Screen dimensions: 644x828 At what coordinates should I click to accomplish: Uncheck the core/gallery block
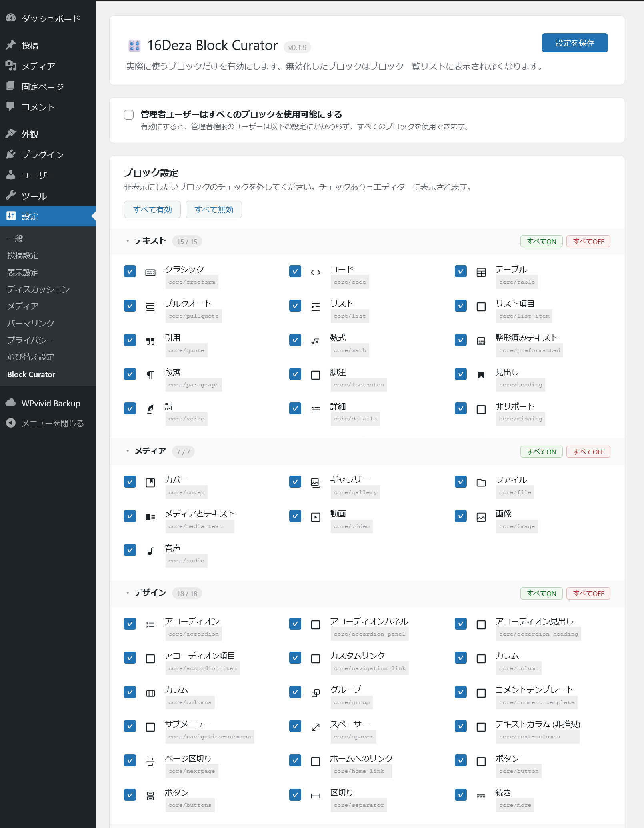coord(295,482)
